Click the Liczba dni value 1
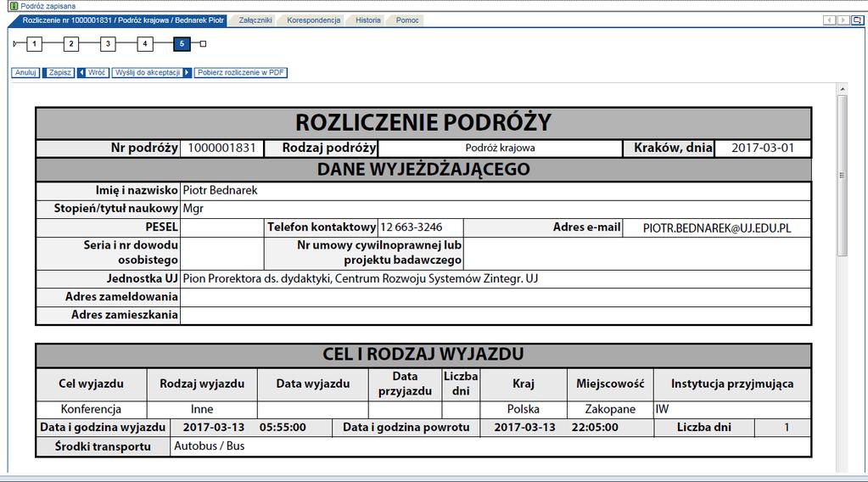Screen dimensions: 868x482 (x=786, y=427)
